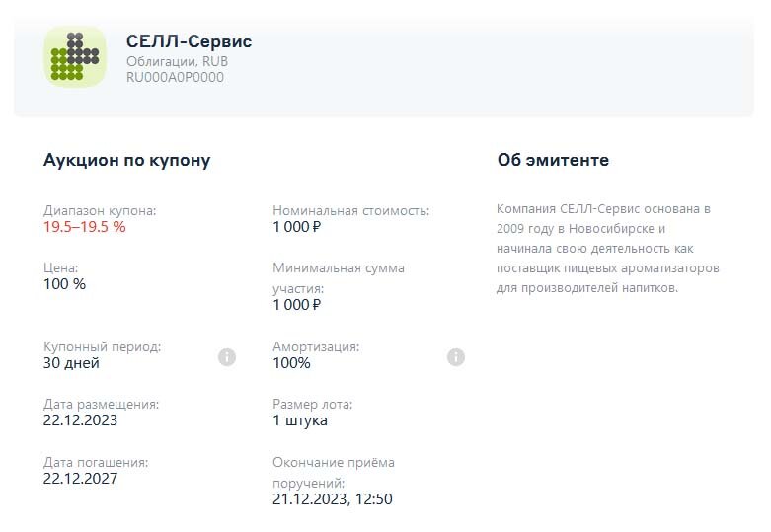The image size is (771, 532).
Task: Click the Об эмитенте heading
Action: (553, 160)
